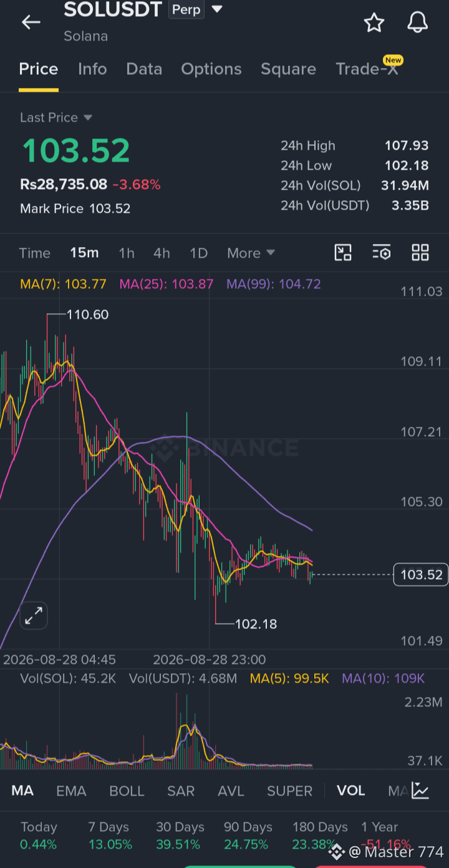Click the 24h Vol(SOL) value 31.94M

click(x=405, y=185)
